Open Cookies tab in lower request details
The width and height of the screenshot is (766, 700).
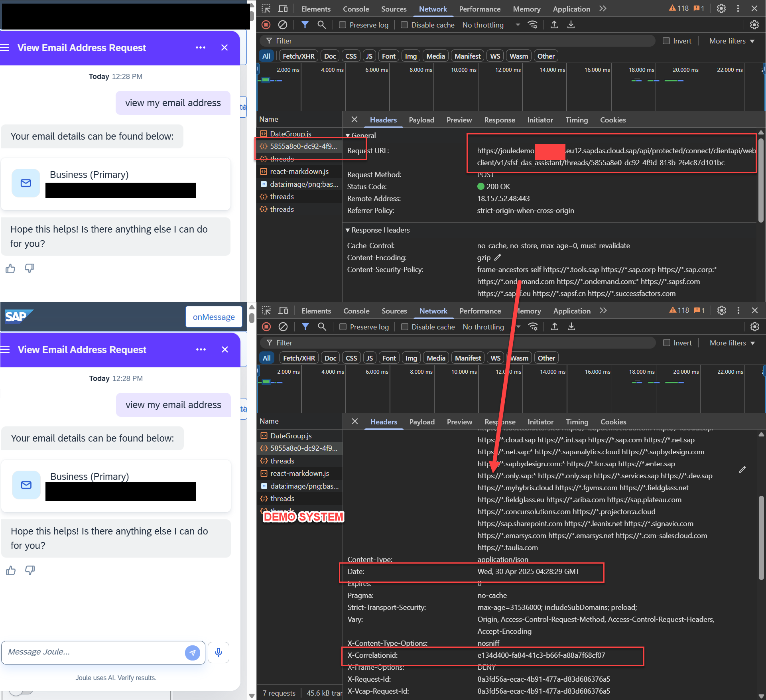click(x=613, y=422)
